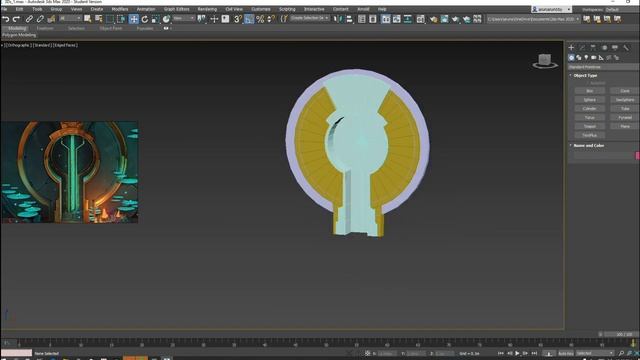Toggle 3D Snaps on or off
Screen dimensions: 640x360
click(238, 19)
